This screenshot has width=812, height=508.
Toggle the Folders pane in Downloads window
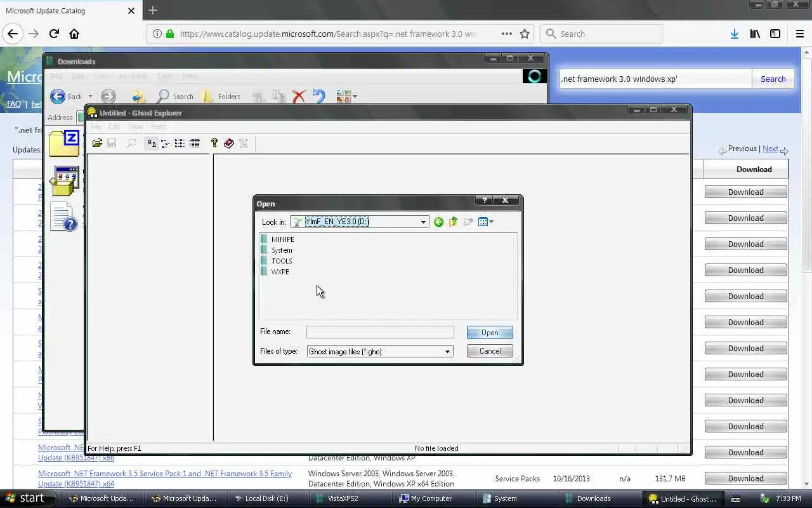coord(221,97)
